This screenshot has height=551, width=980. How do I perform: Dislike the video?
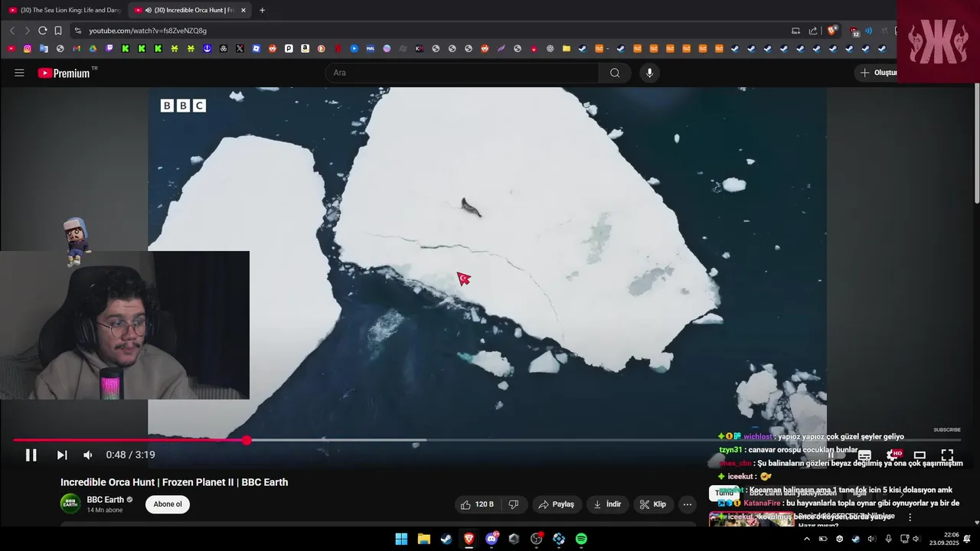[514, 504]
